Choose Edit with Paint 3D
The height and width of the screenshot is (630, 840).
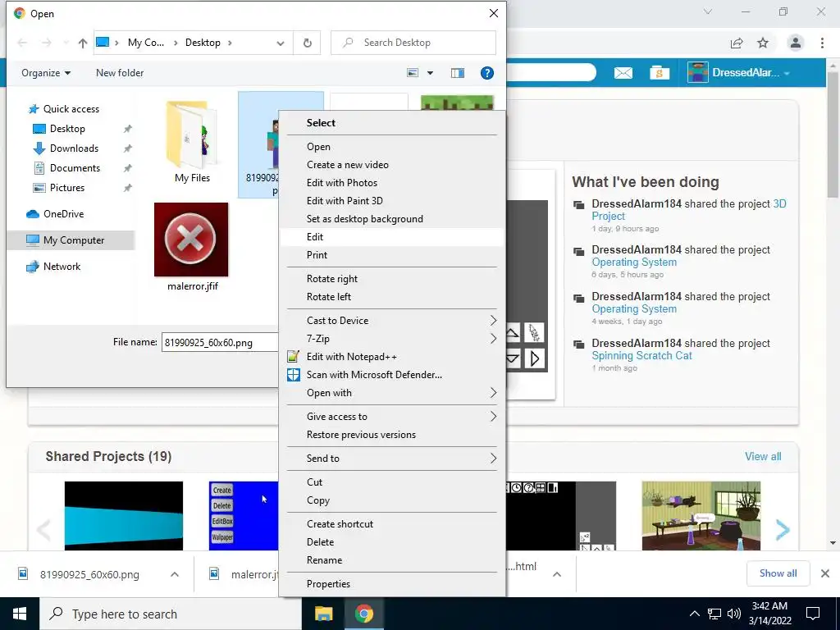(391, 201)
